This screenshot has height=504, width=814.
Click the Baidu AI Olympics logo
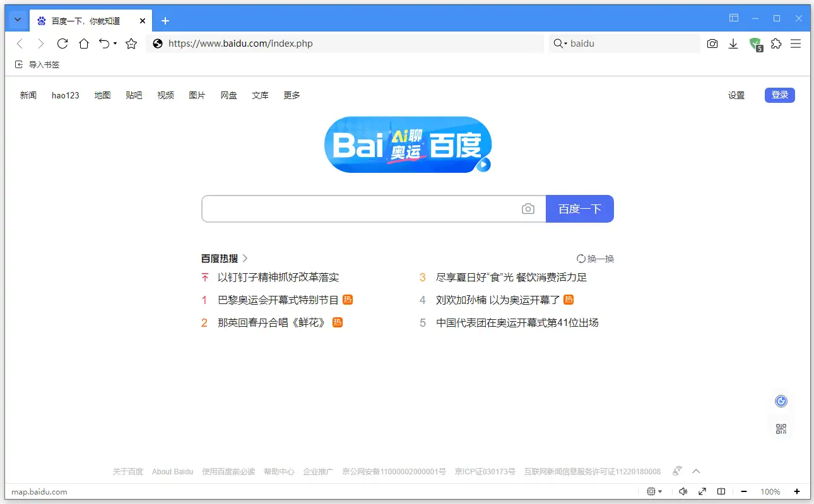click(x=408, y=144)
